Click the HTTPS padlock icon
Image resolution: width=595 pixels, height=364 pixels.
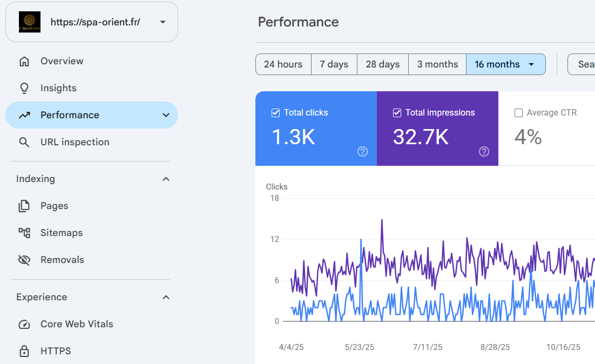pos(24,351)
